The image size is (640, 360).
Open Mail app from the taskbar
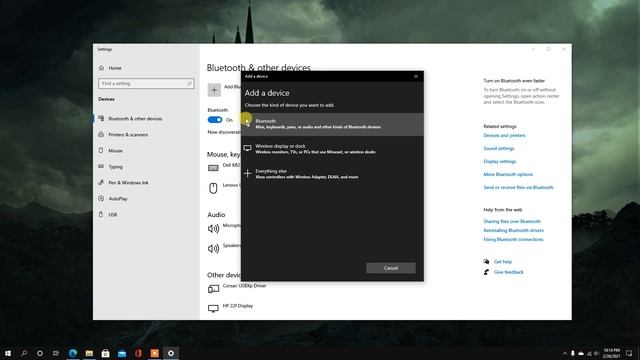click(x=122, y=353)
